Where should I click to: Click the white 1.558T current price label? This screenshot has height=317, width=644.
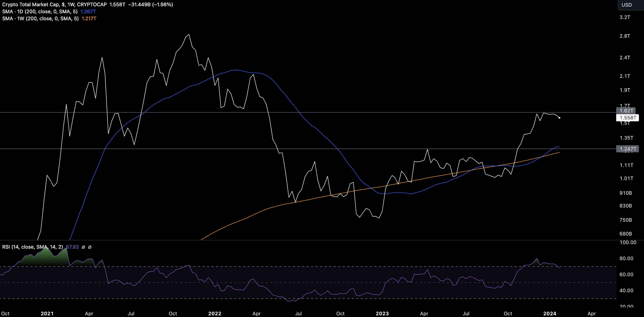(628, 118)
